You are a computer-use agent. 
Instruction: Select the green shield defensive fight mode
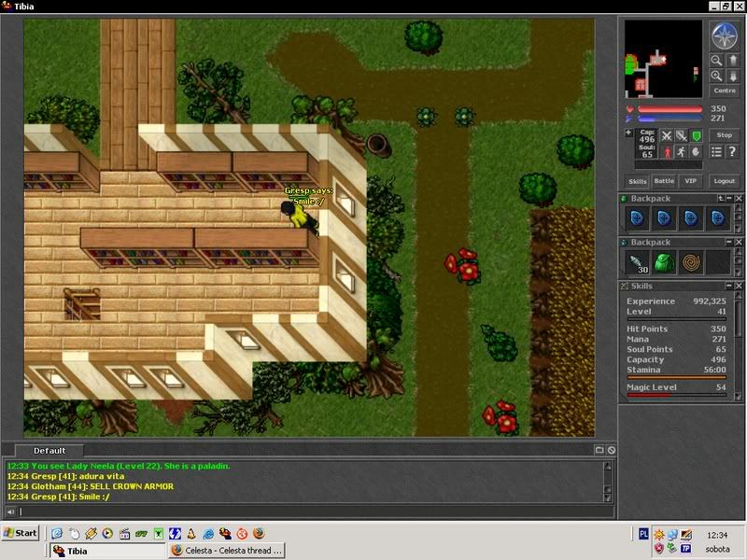696,136
